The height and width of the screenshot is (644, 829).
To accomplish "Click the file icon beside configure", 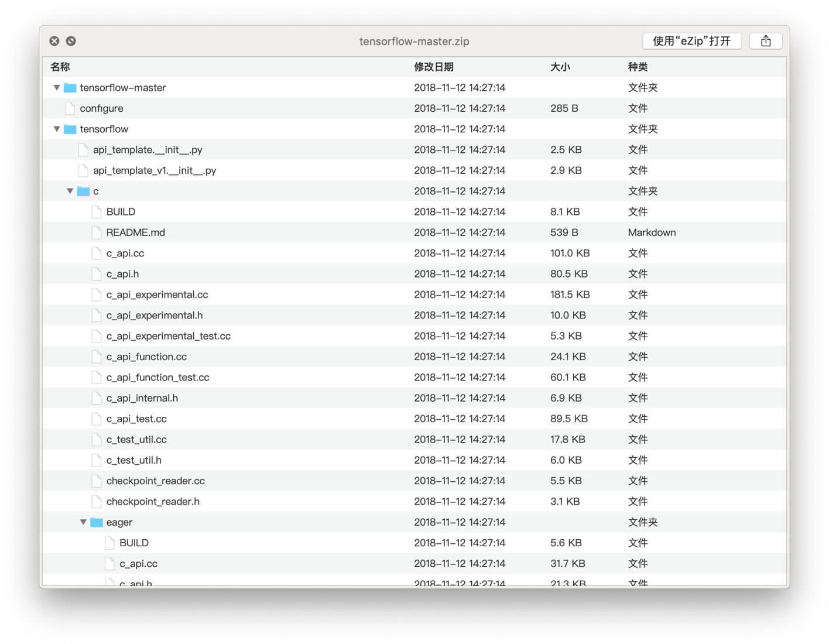I will [69, 108].
